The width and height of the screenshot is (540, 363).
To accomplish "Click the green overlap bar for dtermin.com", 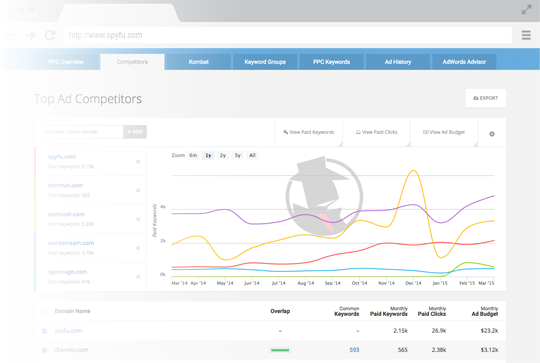I will (280, 350).
